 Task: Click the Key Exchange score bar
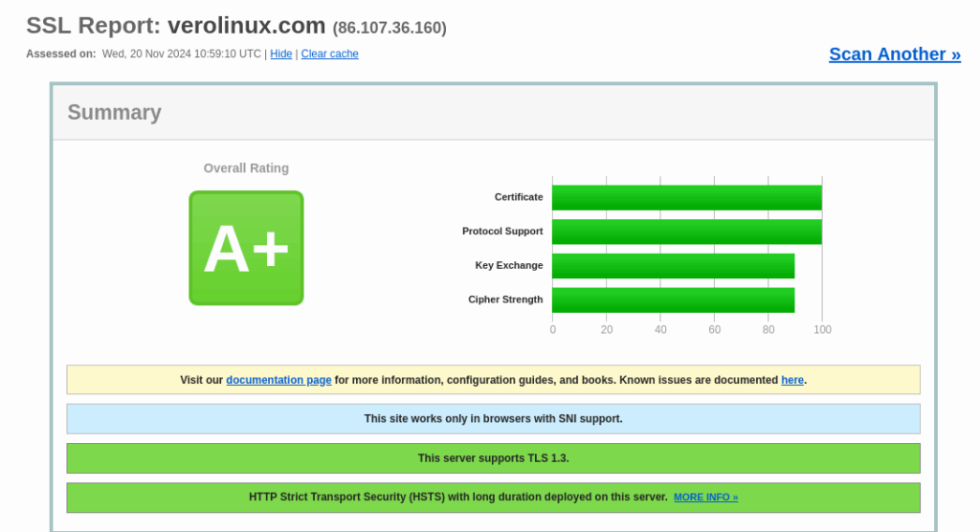pyautogui.click(x=673, y=266)
